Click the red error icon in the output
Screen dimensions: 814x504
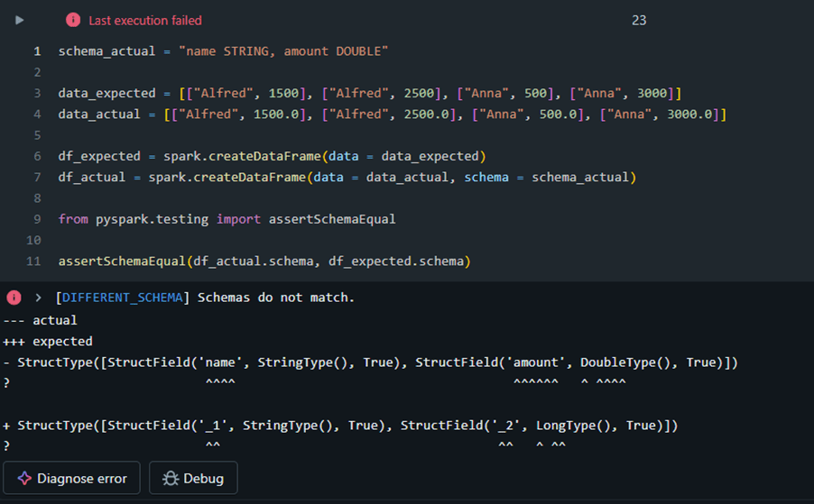14,298
